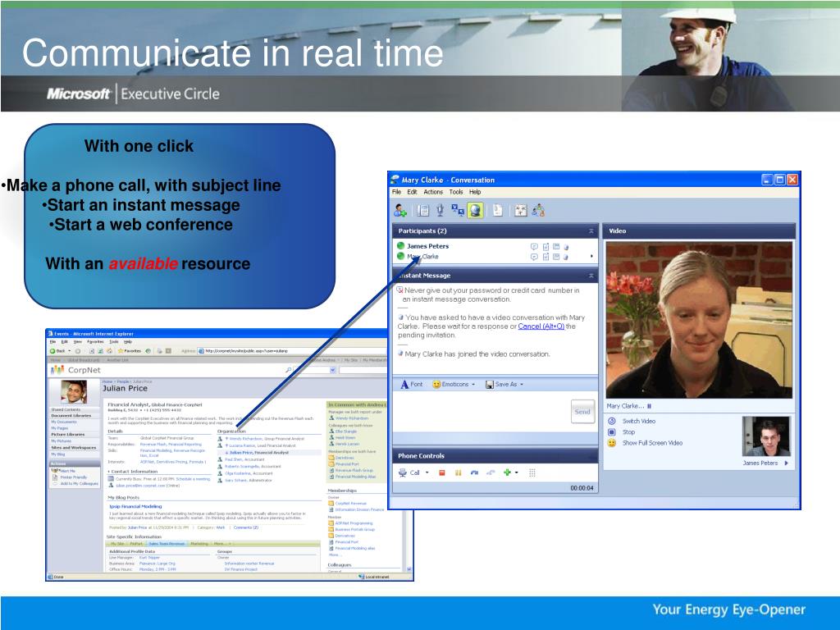840x630 pixels.
Task: Click the invite-participant icon in the conversation toolbar
Action: pyautogui.click(x=400, y=211)
